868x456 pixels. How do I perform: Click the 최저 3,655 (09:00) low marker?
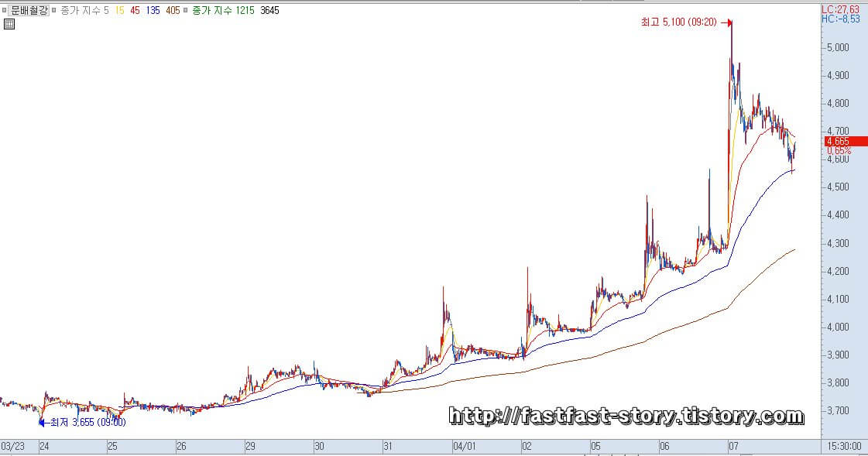pos(83,422)
